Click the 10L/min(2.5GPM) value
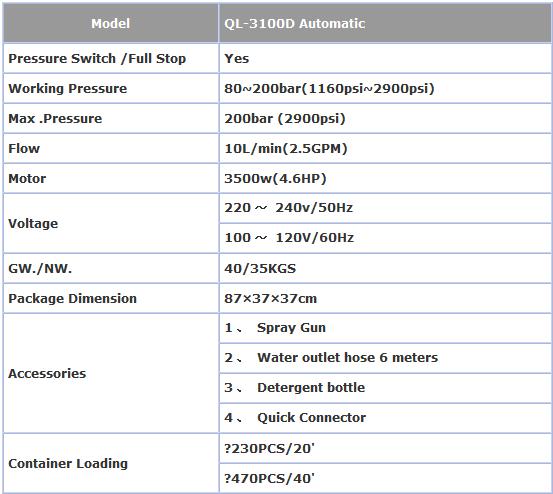The width and height of the screenshot is (553, 494). click(286, 148)
